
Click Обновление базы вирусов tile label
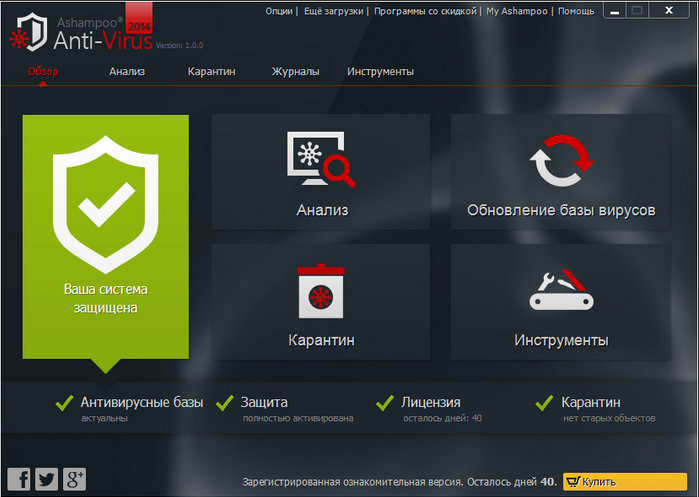click(x=561, y=210)
